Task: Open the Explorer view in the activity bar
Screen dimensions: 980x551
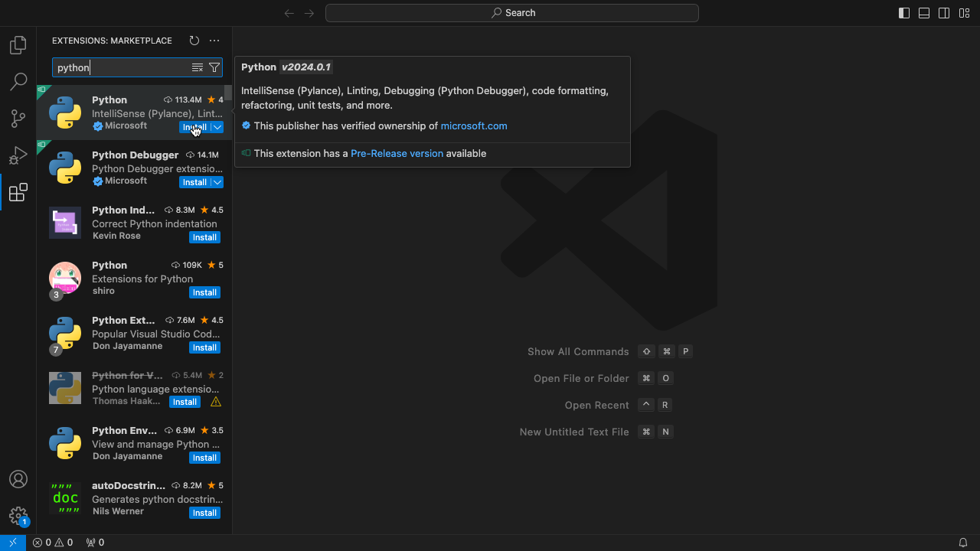Action: pyautogui.click(x=18, y=45)
